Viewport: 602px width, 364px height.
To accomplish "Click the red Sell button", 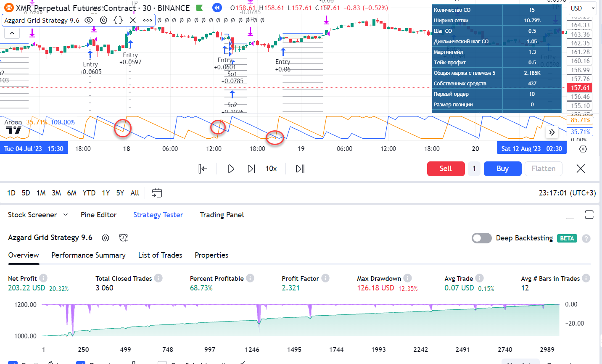I will [x=446, y=169].
